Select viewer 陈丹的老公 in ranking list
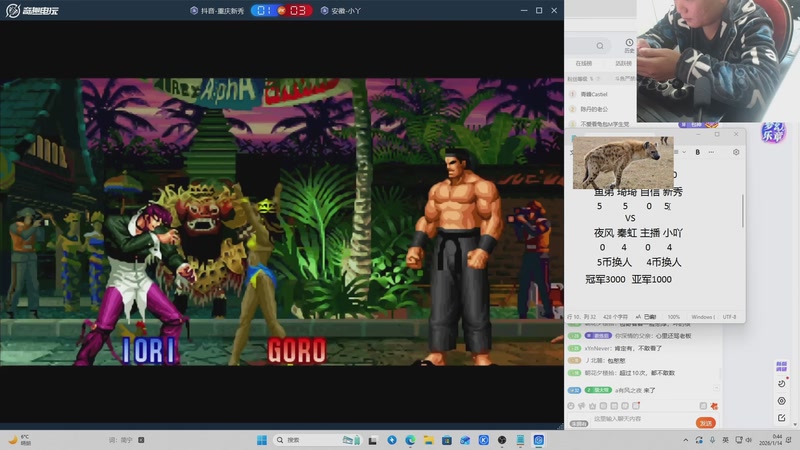The height and width of the screenshot is (450, 800). [x=594, y=109]
